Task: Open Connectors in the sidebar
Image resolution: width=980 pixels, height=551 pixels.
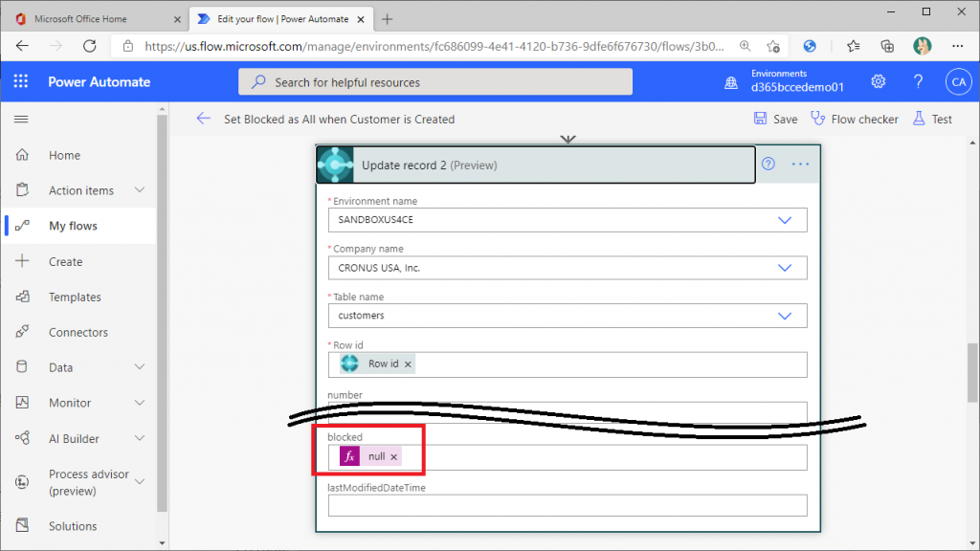Action: [x=79, y=332]
